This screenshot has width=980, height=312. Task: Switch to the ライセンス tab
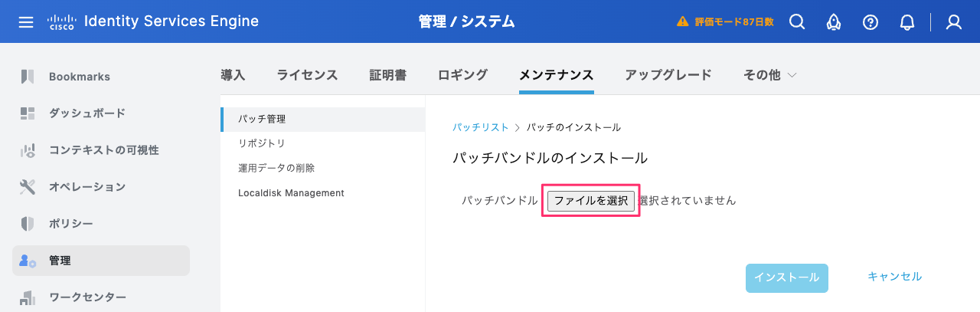pyautogui.click(x=307, y=75)
